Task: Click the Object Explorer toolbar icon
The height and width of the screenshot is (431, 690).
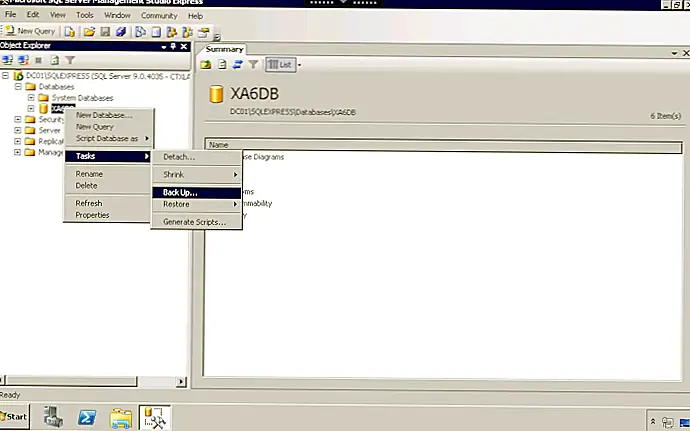Action: pyautogui.click(x=171, y=32)
